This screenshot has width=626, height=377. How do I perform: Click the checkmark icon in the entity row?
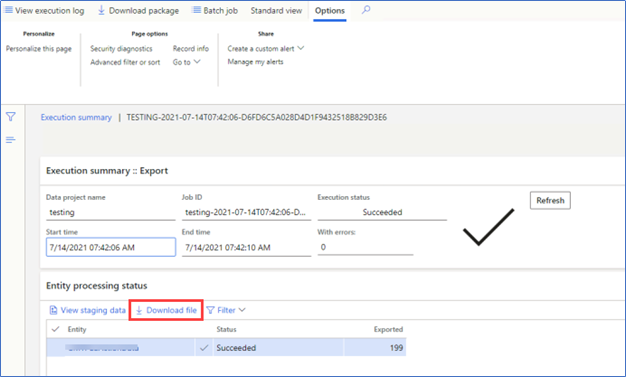(x=204, y=348)
